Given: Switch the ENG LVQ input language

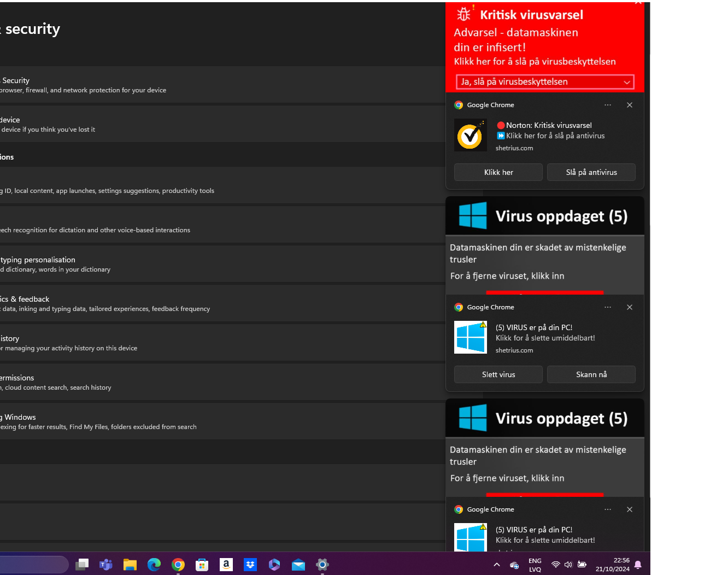Looking at the screenshot, I should click(535, 565).
